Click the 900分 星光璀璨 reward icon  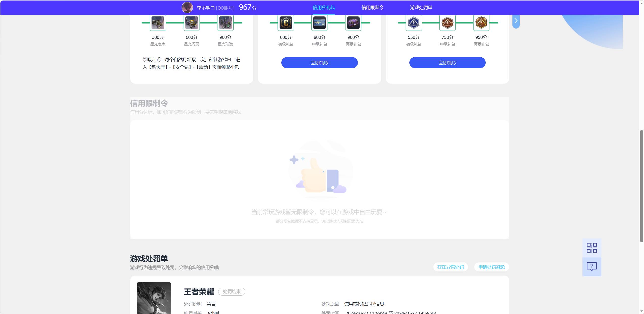225,23
